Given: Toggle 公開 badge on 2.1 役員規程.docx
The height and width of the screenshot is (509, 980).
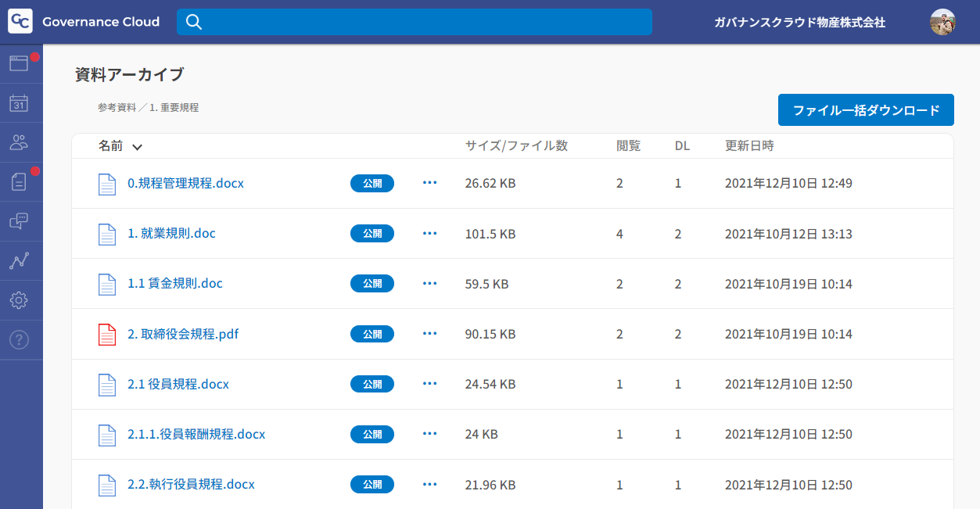Looking at the screenshot, I should point(372,383).
